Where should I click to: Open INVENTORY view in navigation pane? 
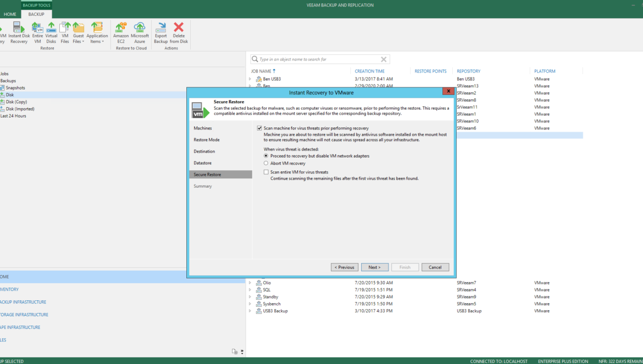tap(9, 289)
